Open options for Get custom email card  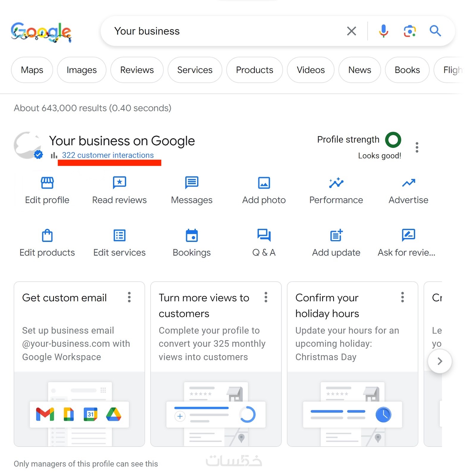click(129, 297)
